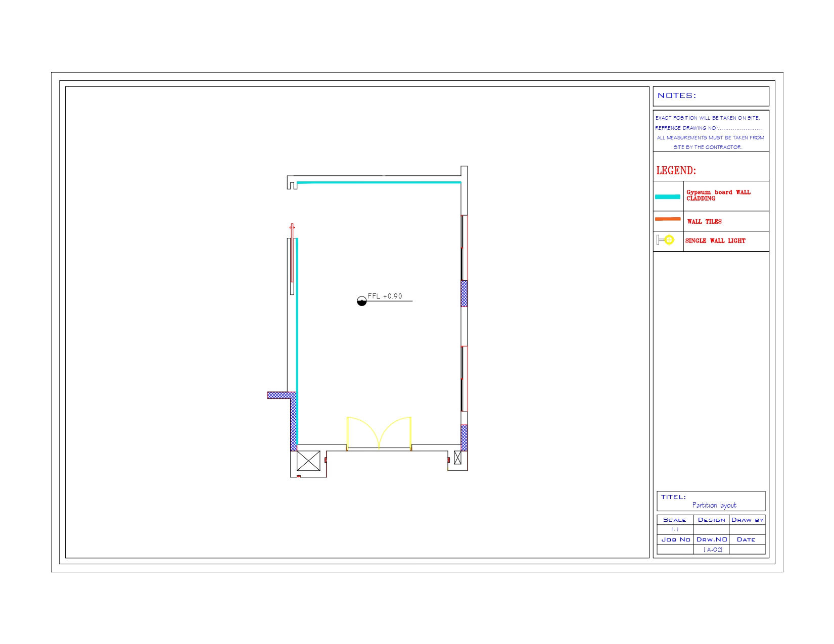The width and height of the screenshot is (834, 644).
Task: Select the crossed column symbol below the plan
Action: [x=309, y=461]
